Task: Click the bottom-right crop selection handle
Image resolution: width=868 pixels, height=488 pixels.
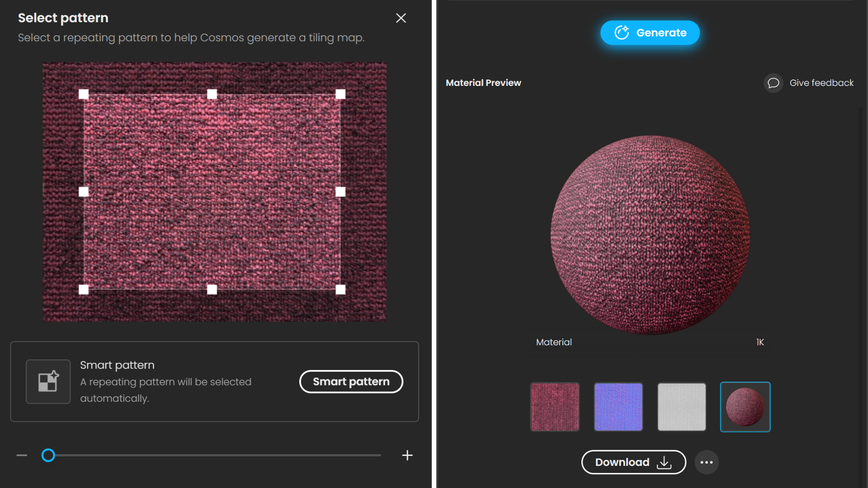Action: coord(340,290)
